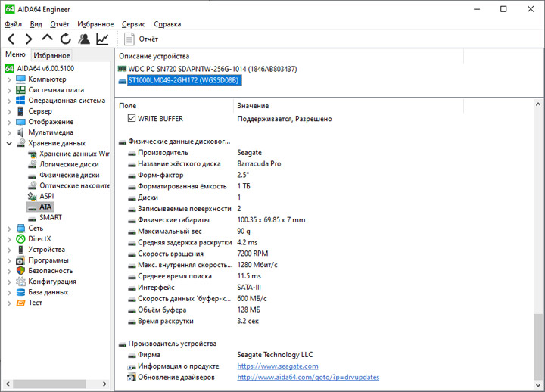Click the Forward navigation arrow
This screenshot has width=545, height=392.
tap(29, 39)
